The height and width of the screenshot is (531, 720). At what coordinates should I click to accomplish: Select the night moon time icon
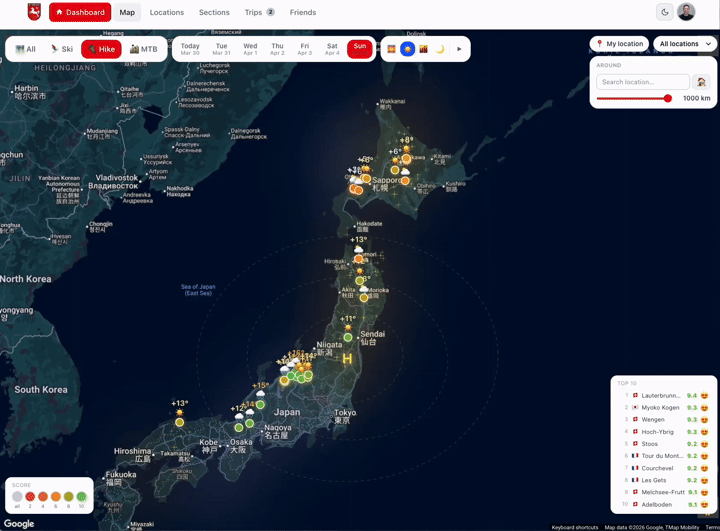click(x=440, y=49)
